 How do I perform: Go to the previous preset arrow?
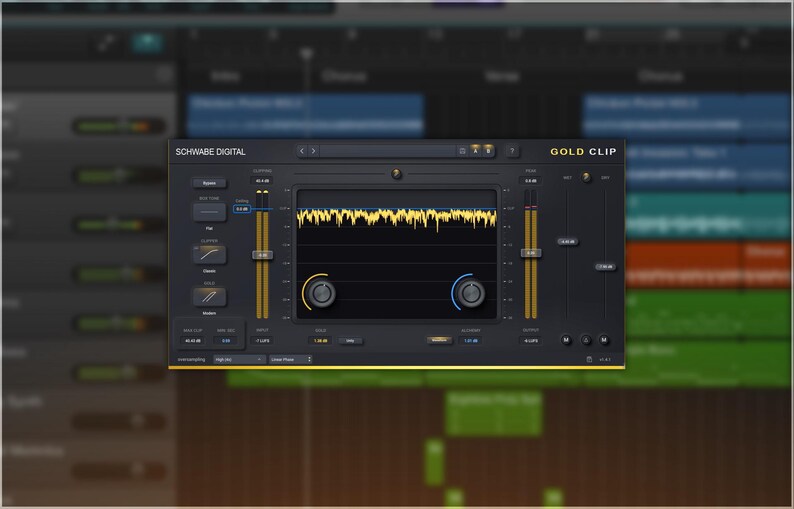pos(302,151)
